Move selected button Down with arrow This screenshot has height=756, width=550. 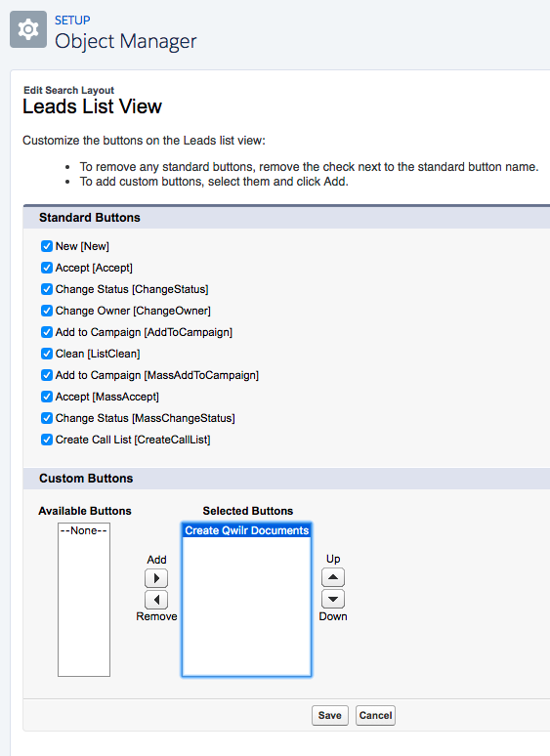tap(333, 599)
